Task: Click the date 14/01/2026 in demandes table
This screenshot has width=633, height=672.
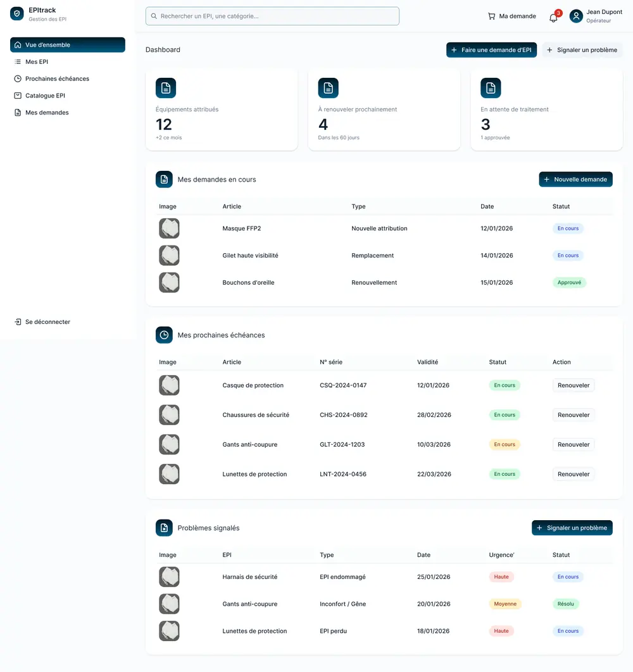Action: [497, 256]
